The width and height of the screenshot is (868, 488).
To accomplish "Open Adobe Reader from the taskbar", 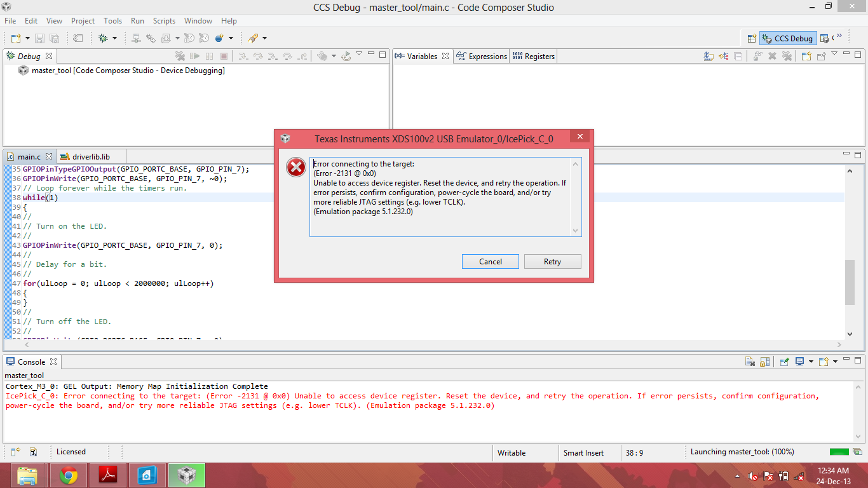I will coord(108,475).
